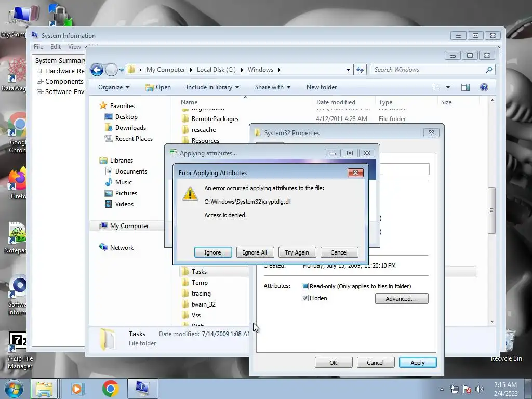
Task: Select the twain_32 folder
Action: coord(198,304)
